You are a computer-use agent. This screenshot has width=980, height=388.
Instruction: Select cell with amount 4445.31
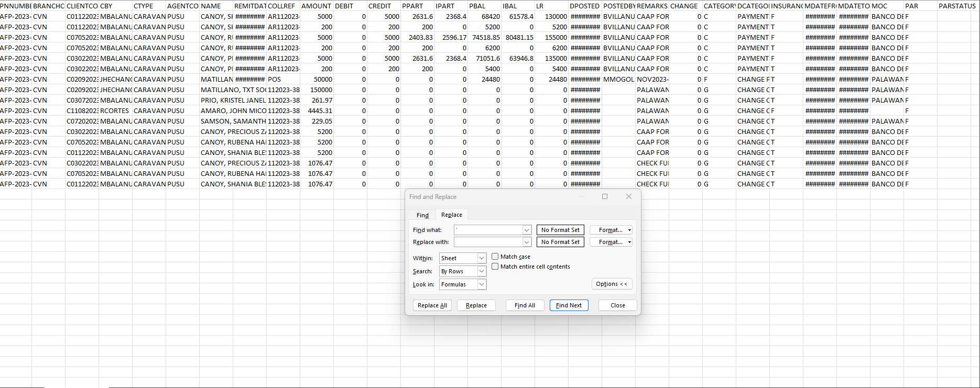point(317,110)
